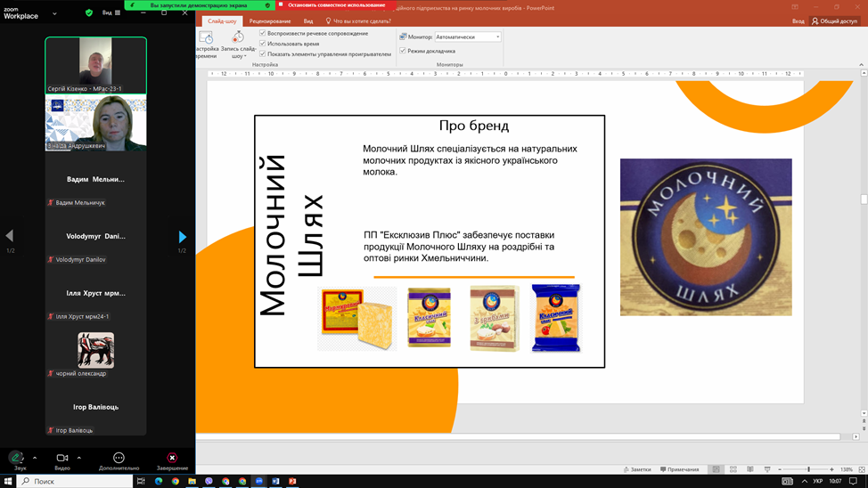Adjust the PowerPoint zoom slider handle
Viewport: 868px width, 488px height.
tap(808, 469)
